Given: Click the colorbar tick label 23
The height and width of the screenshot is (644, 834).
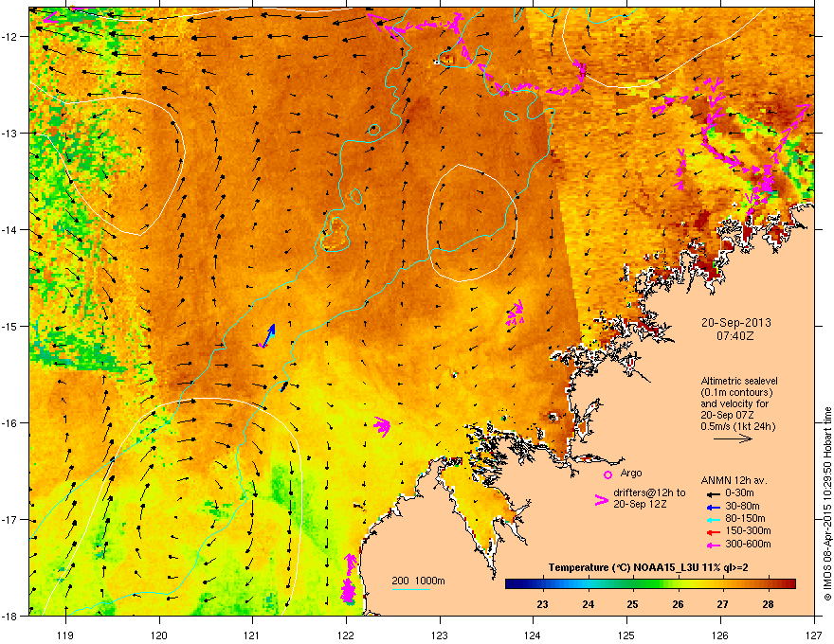Looking at the screenshot, I should pyautogui.click(x=542, y=604).
